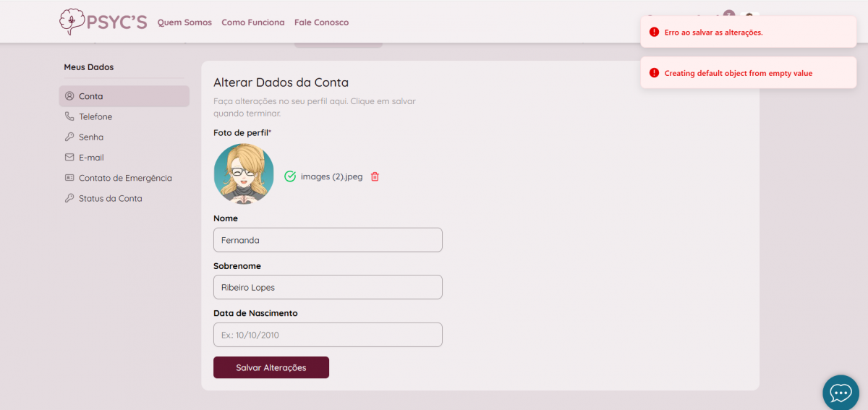Click the Contato de Emergência card icon
This screenshot has width=868, height=410.
69,178
